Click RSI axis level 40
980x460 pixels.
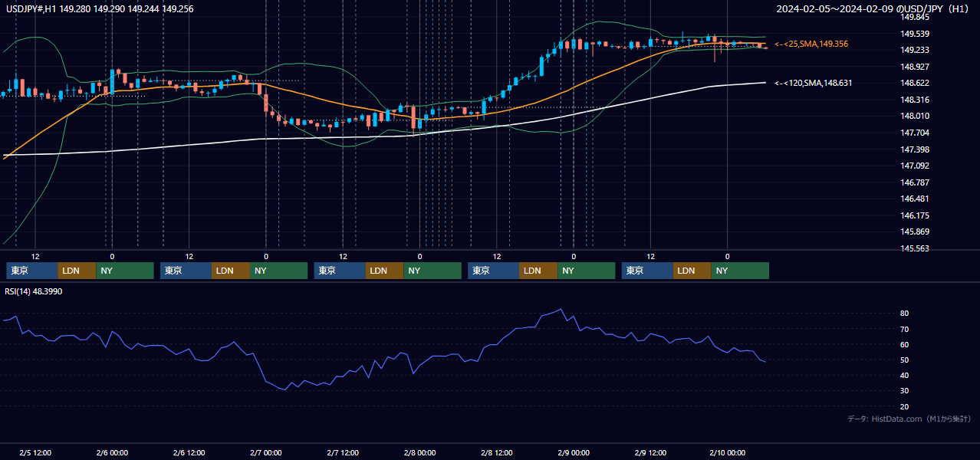click(905, 375)
